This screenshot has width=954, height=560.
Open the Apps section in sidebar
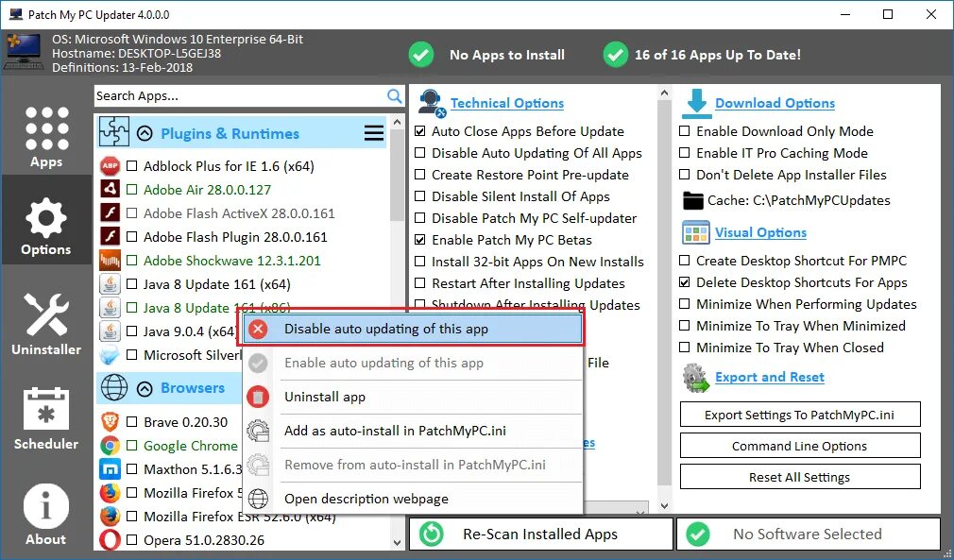(46, 136)
